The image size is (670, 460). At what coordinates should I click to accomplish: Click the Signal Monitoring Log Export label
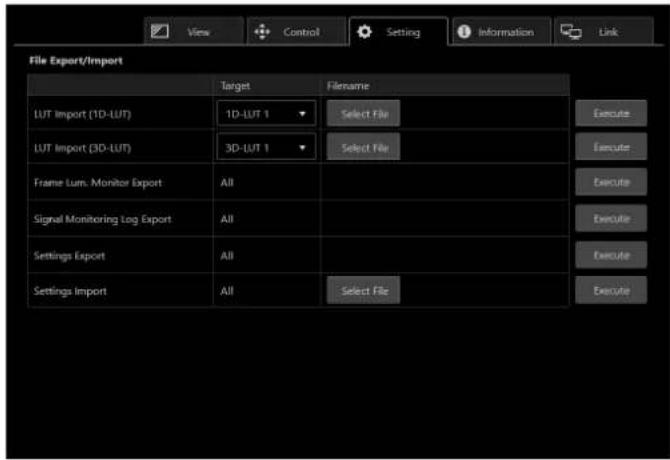point(103,219)
